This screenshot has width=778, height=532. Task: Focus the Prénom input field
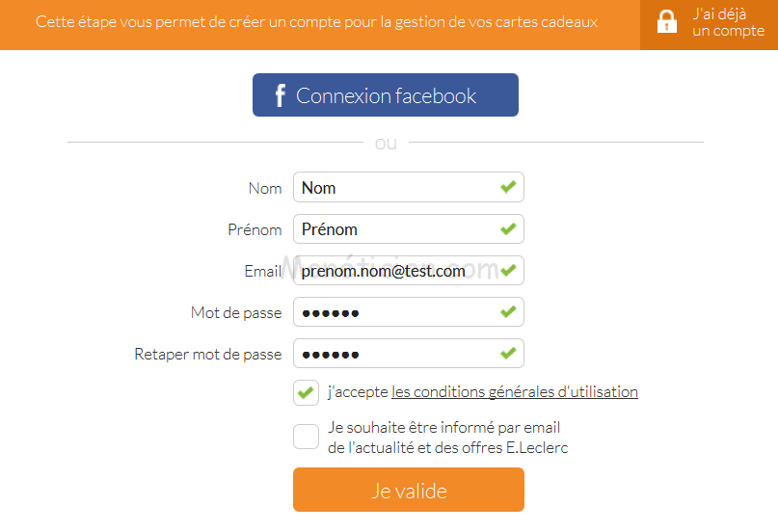[x=395, y=229]
